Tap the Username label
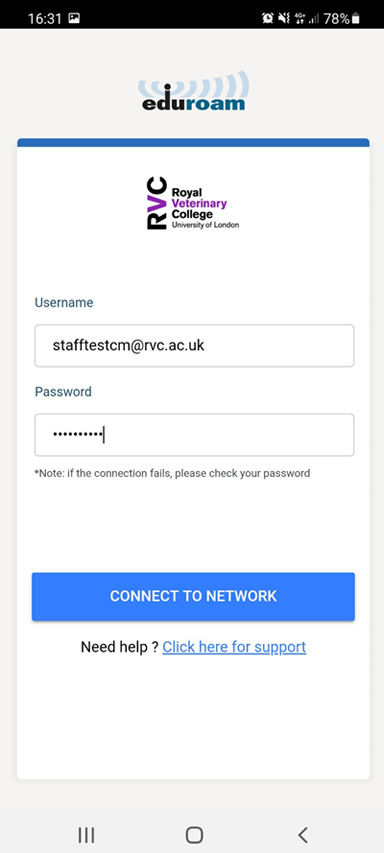This screenshot has width=384, height=853. (x=64, y=302)
